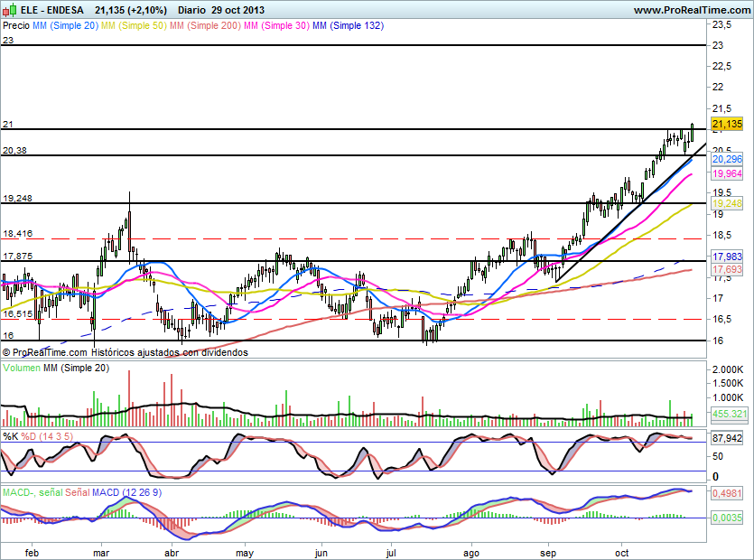Image resolution: width=754 pixels, height=560 pixels.
Task: Click the blue 20,296 moving average tag
Action: (x=727, y=159)
